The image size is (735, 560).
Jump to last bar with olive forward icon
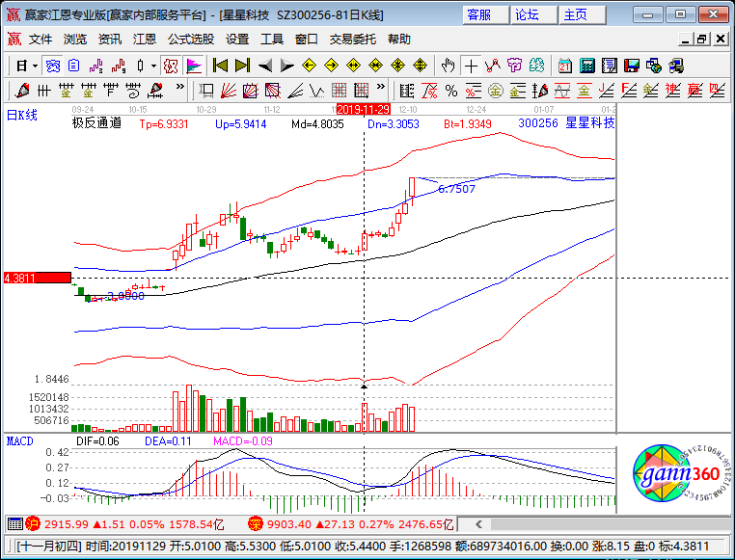pyautogui.click(x=242, y=66)
